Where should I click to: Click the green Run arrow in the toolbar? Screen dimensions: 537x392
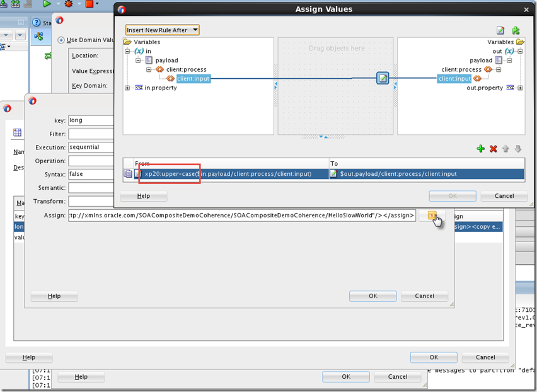47,4
